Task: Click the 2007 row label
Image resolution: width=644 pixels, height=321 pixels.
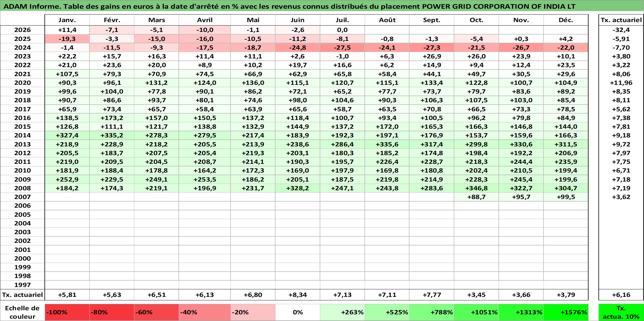Action: (x=22, y=197)
